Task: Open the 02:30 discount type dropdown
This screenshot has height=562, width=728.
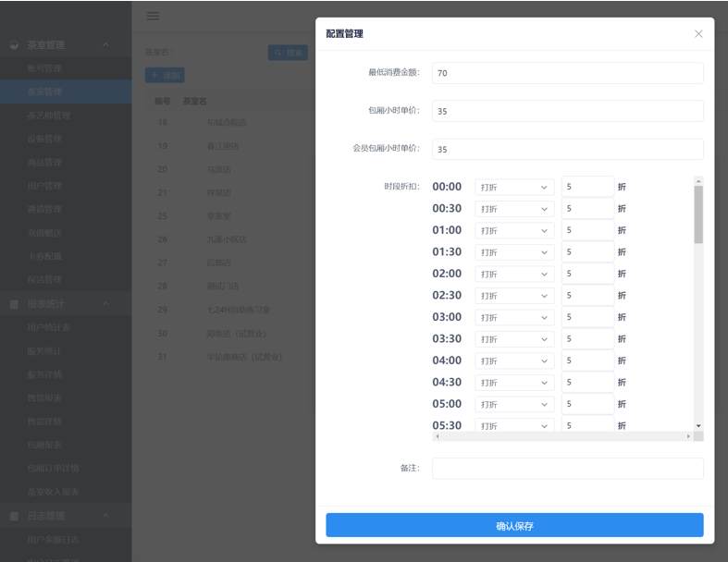Action: (514, 296)
